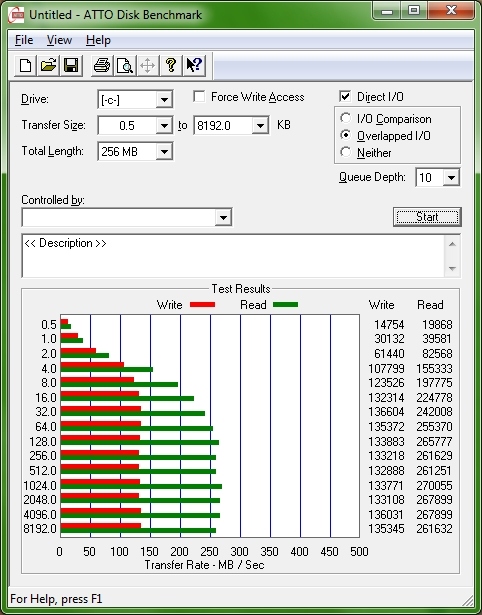Open the View menu

(x=59, y=40)
